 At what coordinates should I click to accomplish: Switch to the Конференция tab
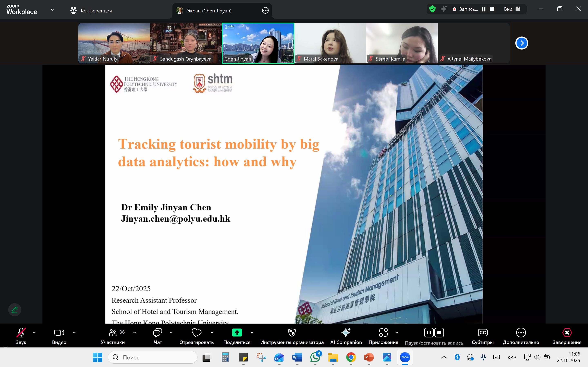pos(91,11)
